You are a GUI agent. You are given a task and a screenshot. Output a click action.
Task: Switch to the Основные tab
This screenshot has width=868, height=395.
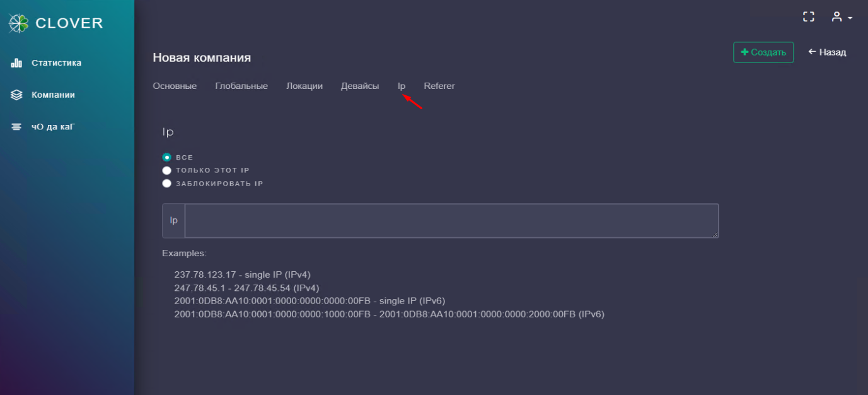(175, 86)
